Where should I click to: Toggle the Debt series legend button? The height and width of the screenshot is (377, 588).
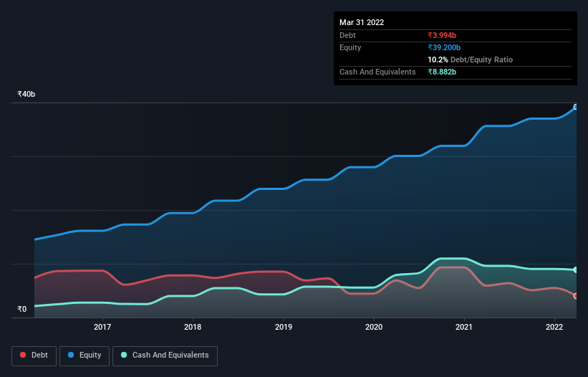(x=34, y=355)
